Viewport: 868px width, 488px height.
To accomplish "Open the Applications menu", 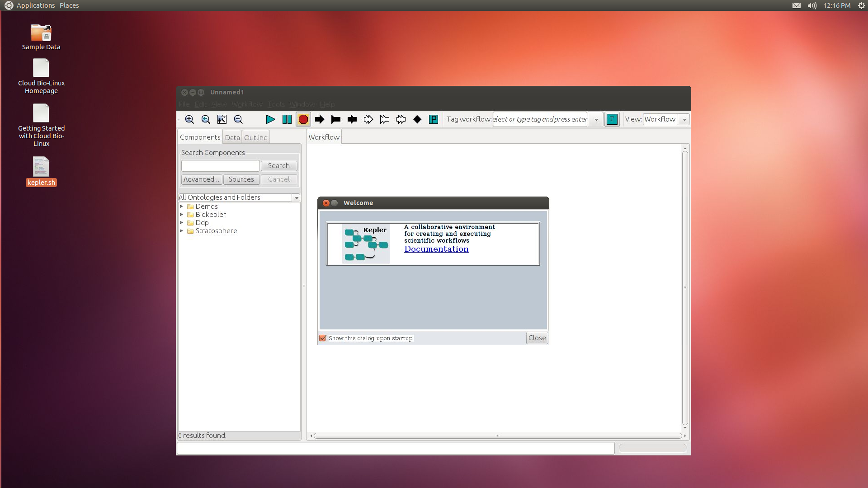I will pyautogui.click(x=36, y=5).
